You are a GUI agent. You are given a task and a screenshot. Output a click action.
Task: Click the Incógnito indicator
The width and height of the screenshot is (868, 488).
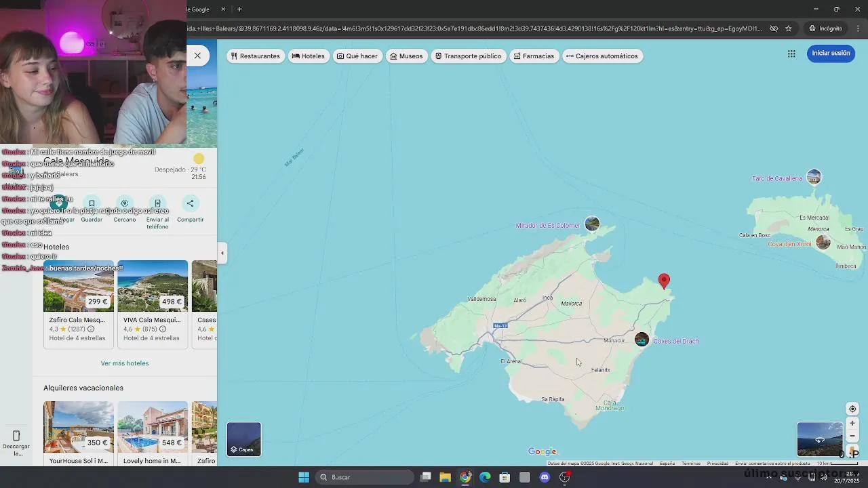(826, 28)
